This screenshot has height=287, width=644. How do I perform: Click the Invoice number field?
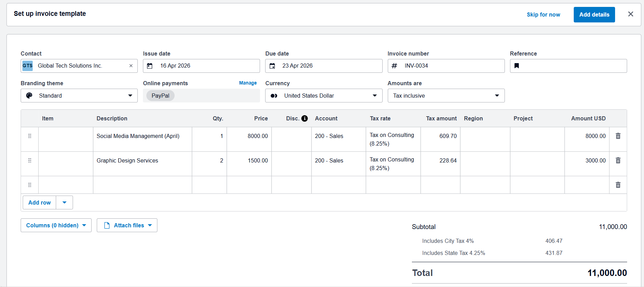[446, 66]
